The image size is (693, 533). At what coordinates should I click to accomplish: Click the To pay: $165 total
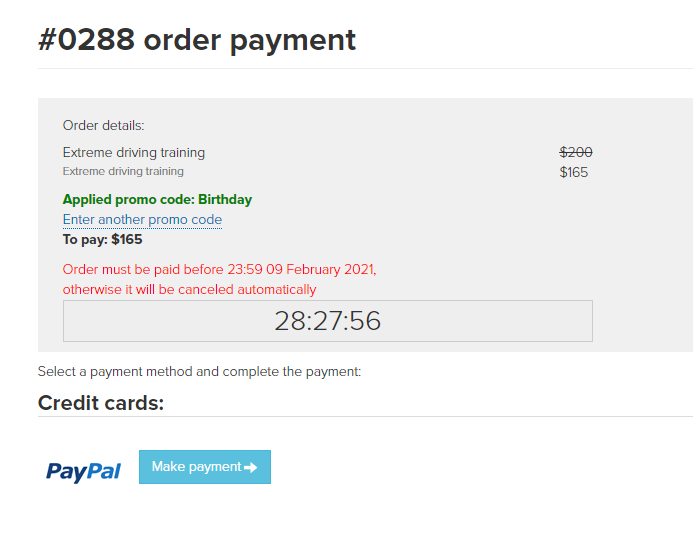pyautogui.click(x=103, y=240)
